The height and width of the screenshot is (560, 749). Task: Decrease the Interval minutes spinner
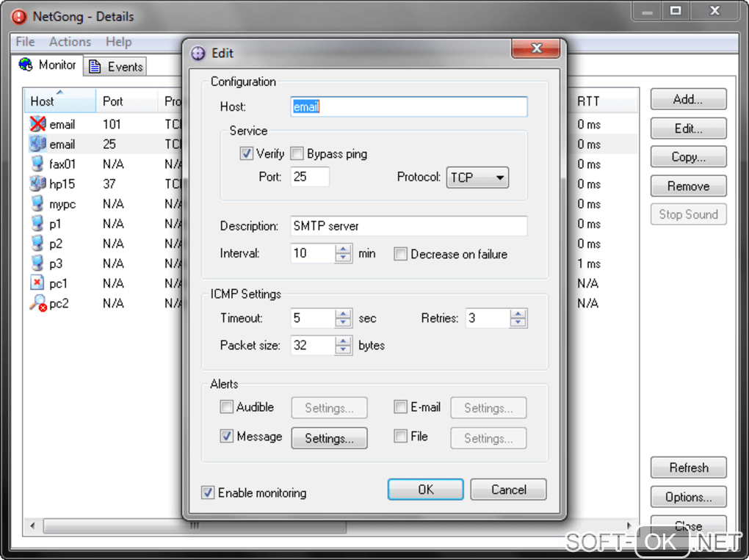click(343, 258)
